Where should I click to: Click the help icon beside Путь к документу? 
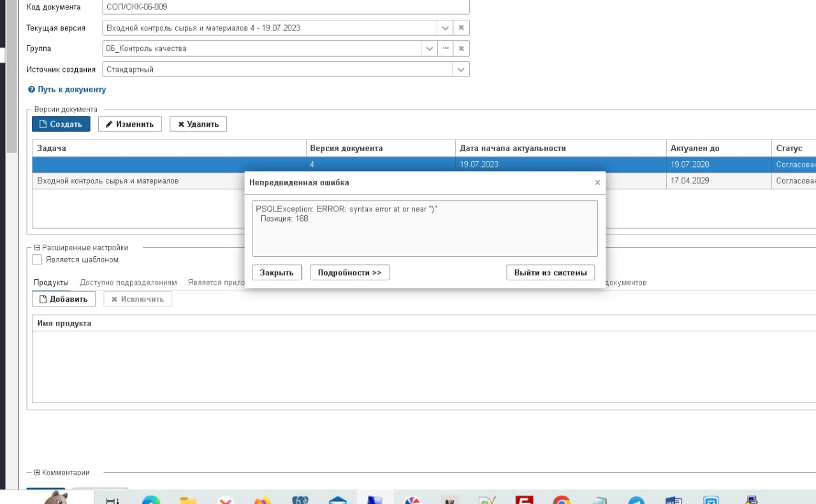tap(31, 90)
